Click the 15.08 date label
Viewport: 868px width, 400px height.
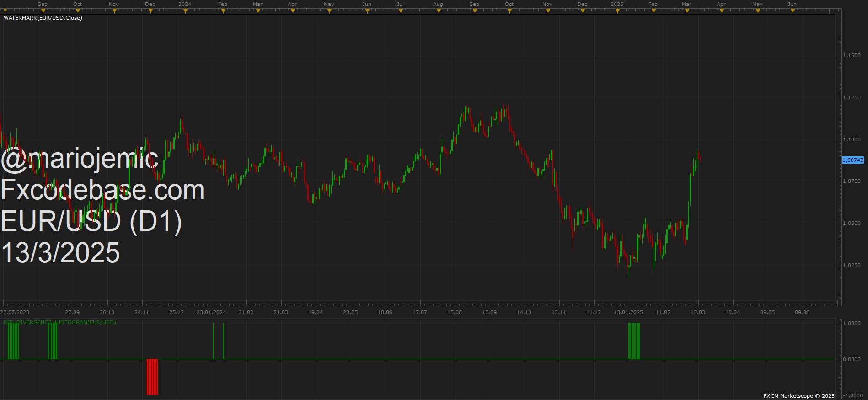pos(455,312)
